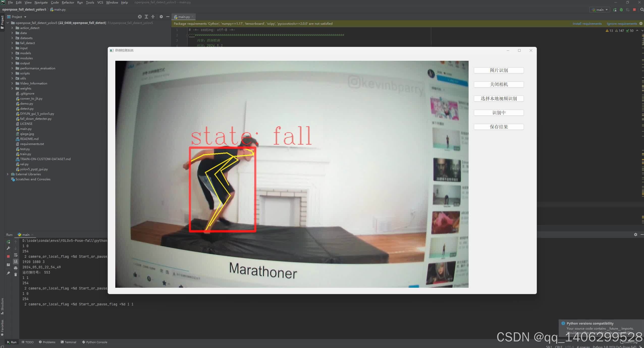Expand the datasets folder

pos(12,38)
